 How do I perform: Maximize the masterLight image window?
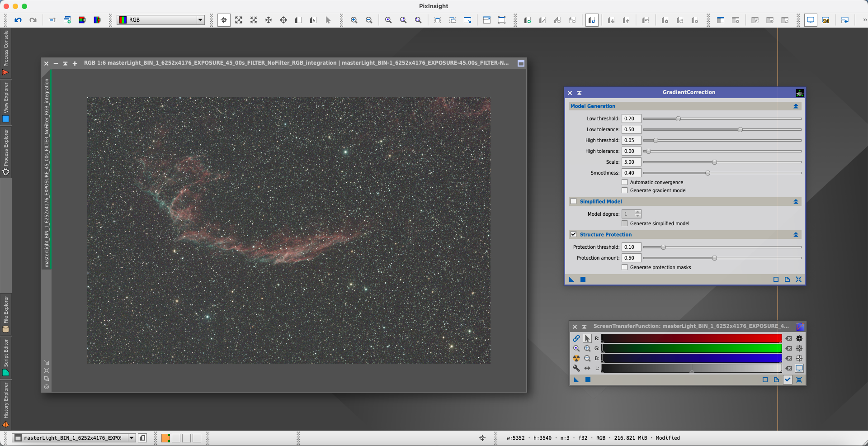[x=75, y=63]
